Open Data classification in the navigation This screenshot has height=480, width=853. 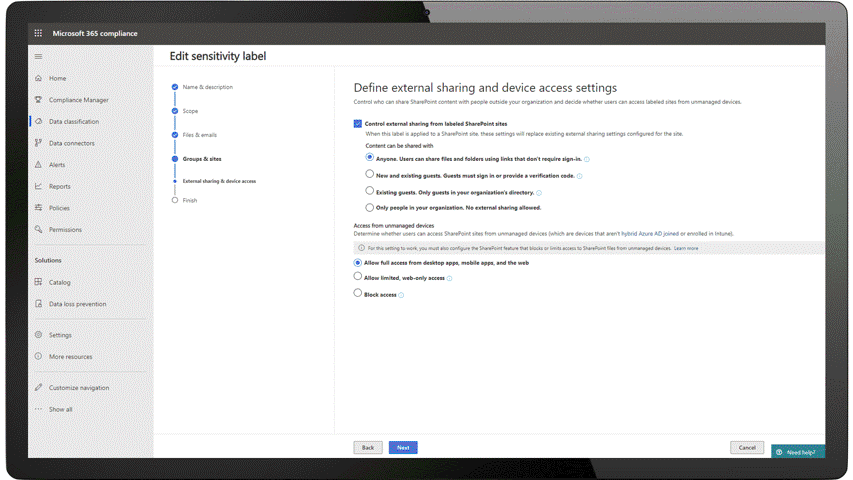coord(74,121)
